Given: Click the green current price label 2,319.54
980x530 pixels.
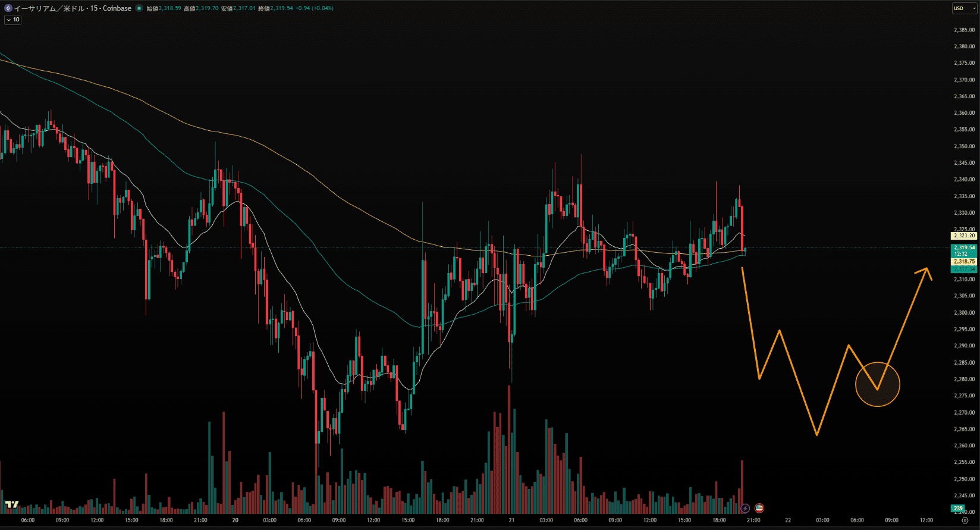Looking at the screenshot, I should tap(964, 247).
